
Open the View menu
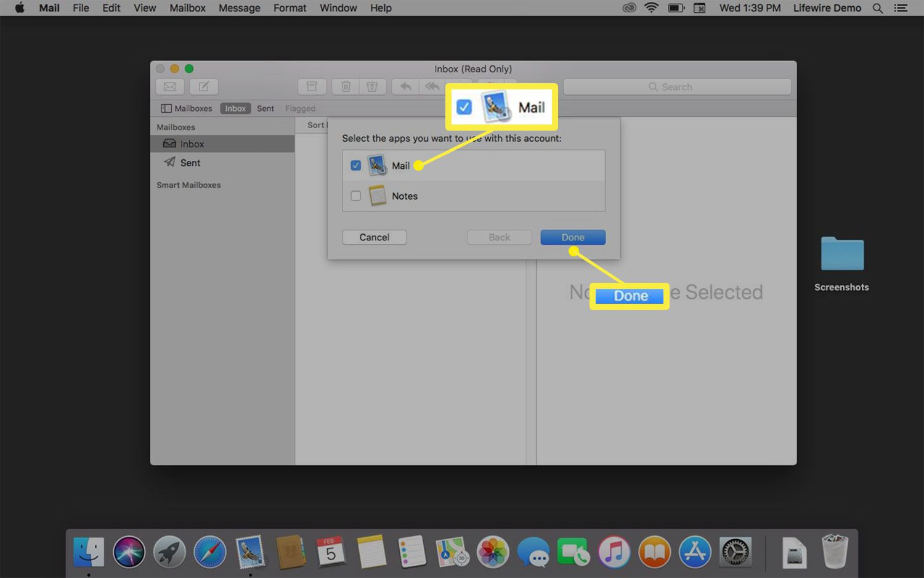145,8
